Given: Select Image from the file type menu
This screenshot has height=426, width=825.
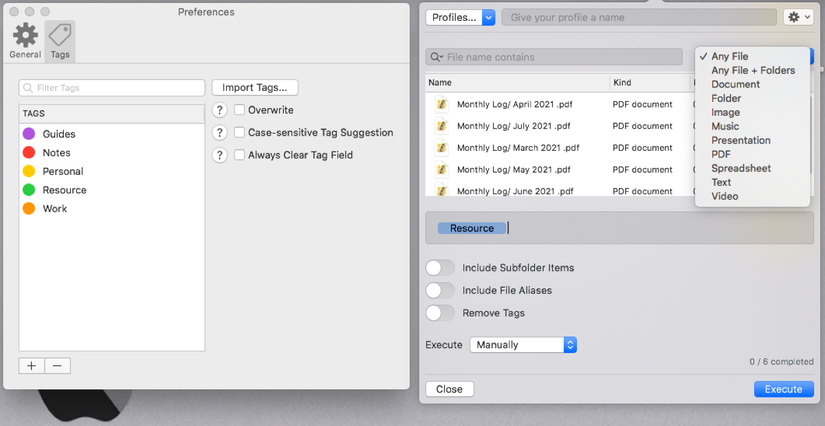Looking at the screenshot, I should click(752, 113).
